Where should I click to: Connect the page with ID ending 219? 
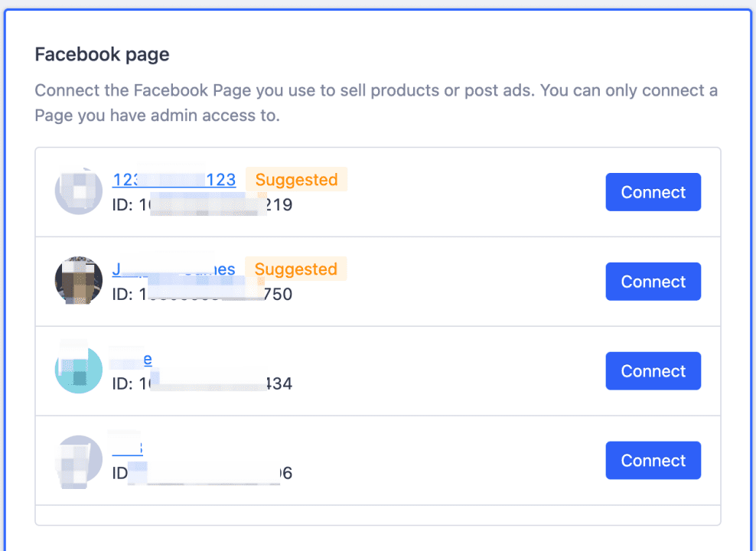(653, 192)
